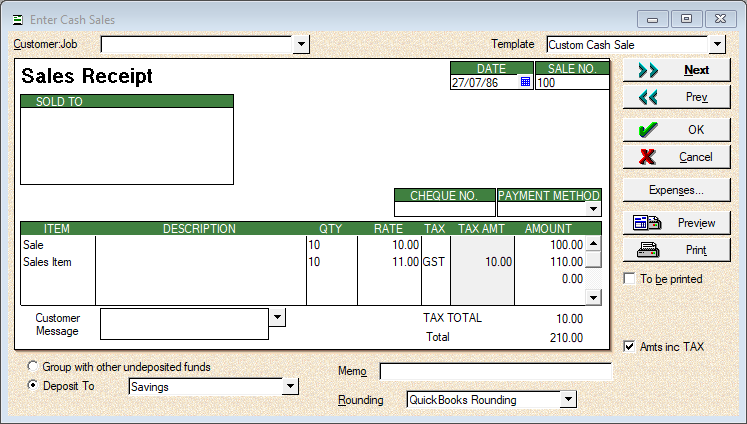Image resolution: width=747 pixels, height=424 pixels.
Task: Toggle the Amts inc TAX checkbox
Action: (629, 347)
